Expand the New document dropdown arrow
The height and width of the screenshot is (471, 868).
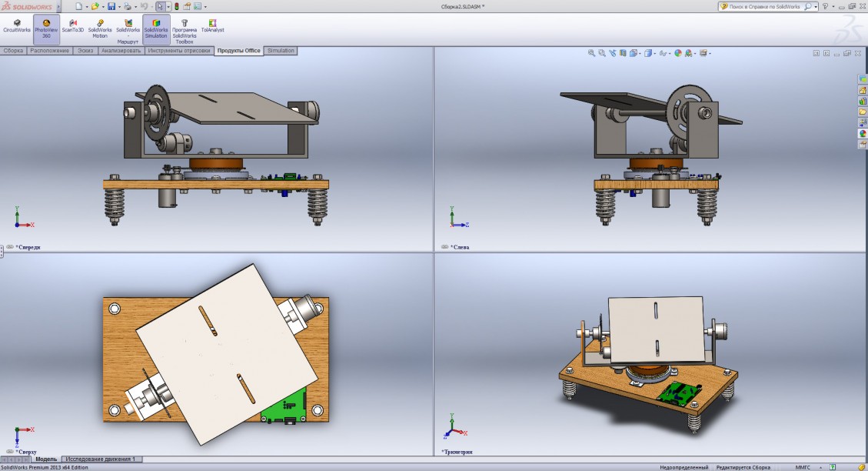[x=86, y=6]
